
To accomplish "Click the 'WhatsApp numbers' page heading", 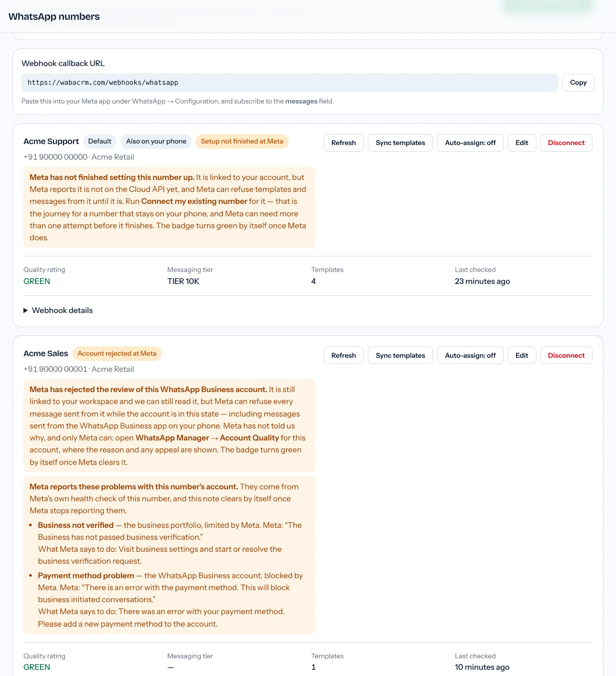I will pyautogui.click(x=54, y=16).
